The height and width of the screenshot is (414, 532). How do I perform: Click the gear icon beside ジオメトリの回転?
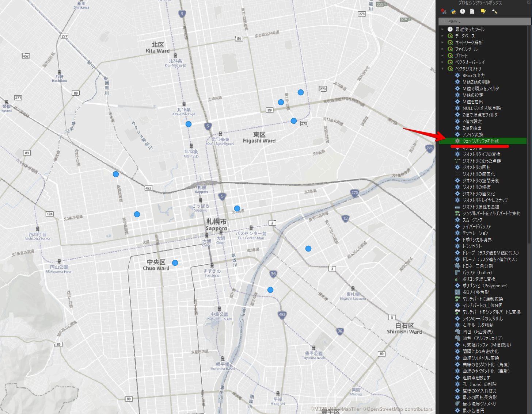457,167
